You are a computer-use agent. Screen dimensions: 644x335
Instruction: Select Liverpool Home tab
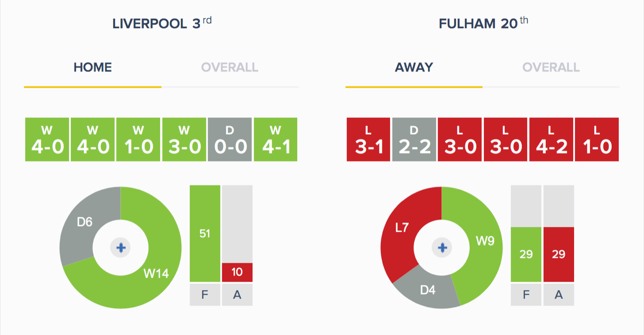tap(93, 67)
